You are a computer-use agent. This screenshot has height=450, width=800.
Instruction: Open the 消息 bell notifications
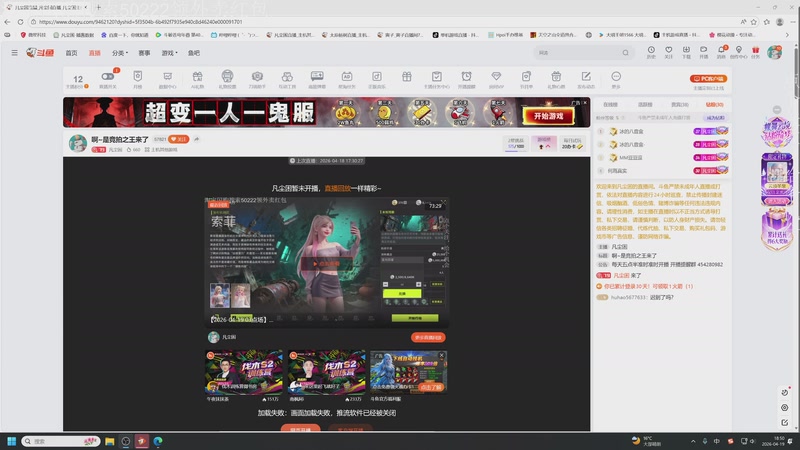click(721, 50)
